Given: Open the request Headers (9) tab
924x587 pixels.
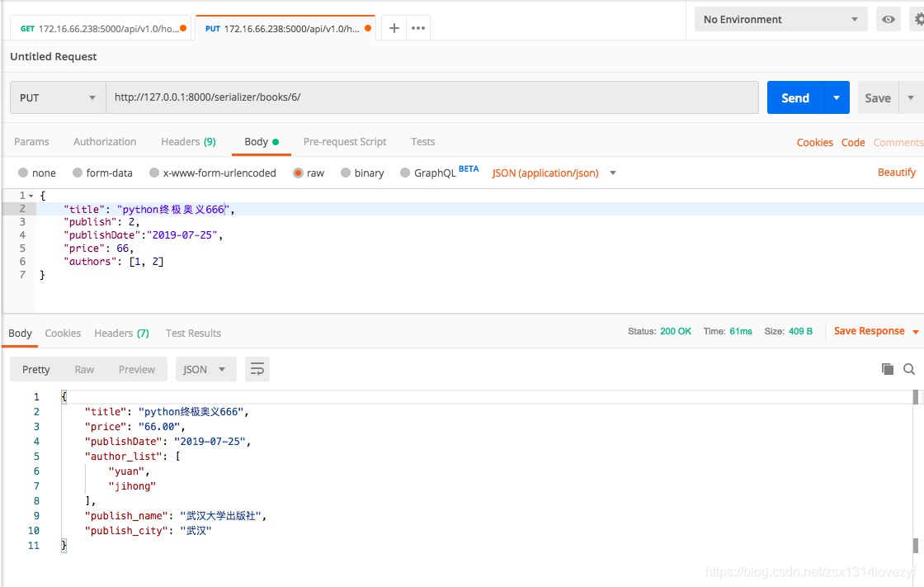Looking at the screenshot, I should 189,141.
